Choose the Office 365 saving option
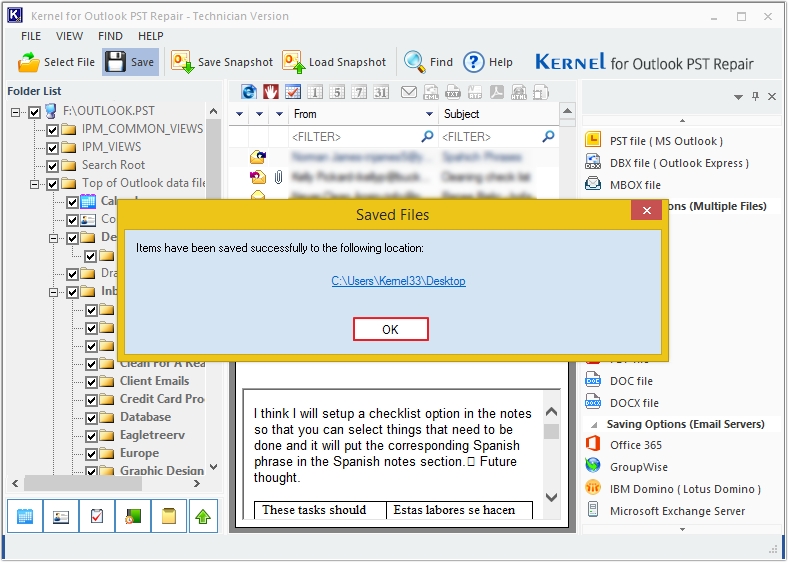Screen dimensions: 789x563 624,445
